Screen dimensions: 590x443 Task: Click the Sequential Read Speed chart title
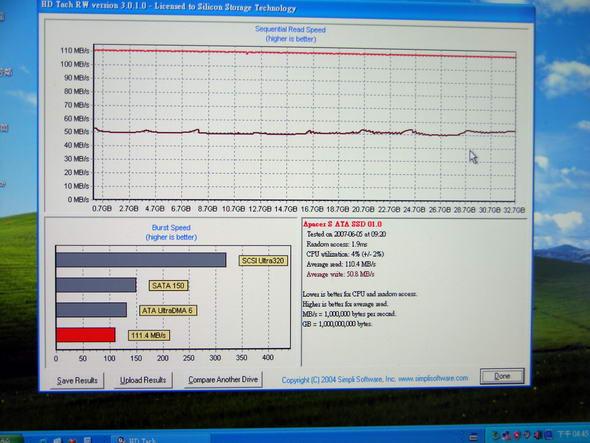point(290,29)
